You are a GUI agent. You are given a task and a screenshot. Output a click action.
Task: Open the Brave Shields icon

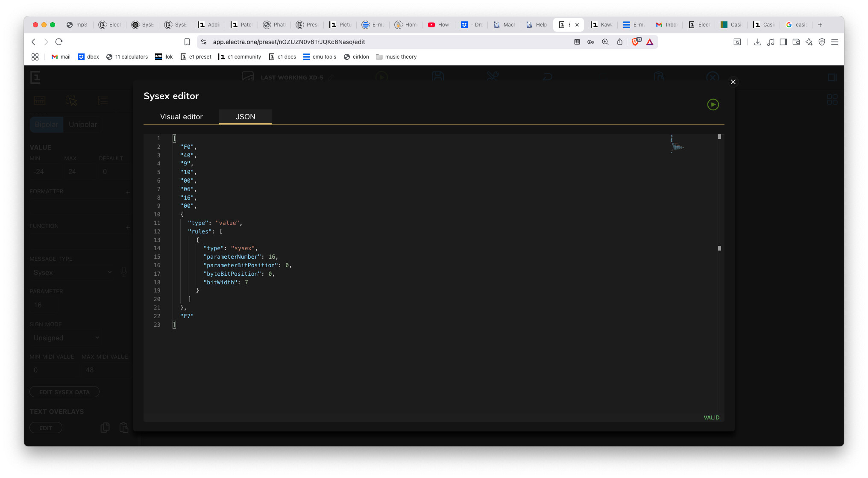point(635,42)
